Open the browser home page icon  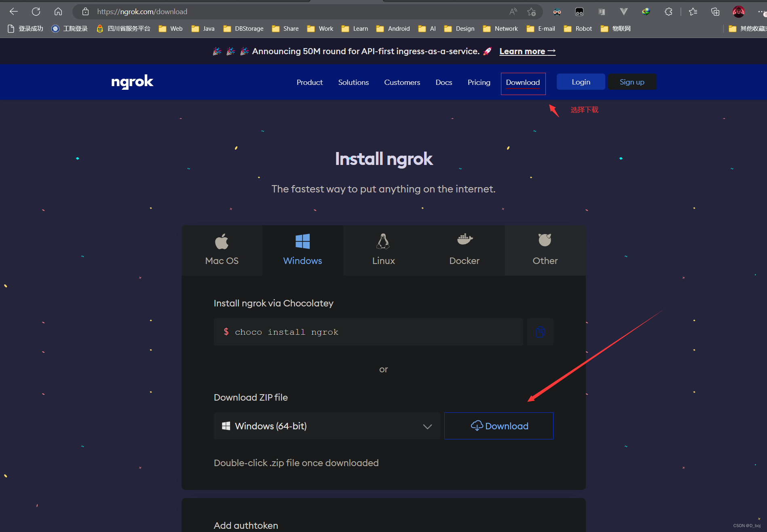click(x=58, y=12)
